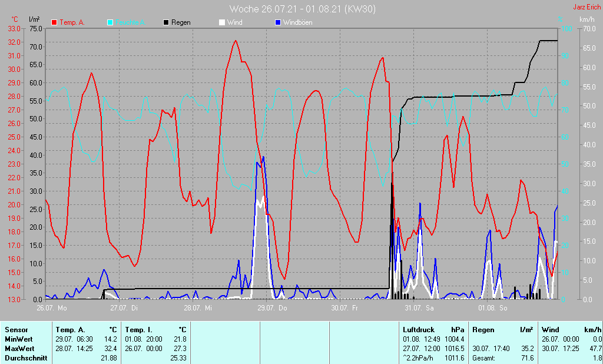603x364 pixels.
Task: Click the Wind maximum value '47.7'
Action: [x=596, y=349]
